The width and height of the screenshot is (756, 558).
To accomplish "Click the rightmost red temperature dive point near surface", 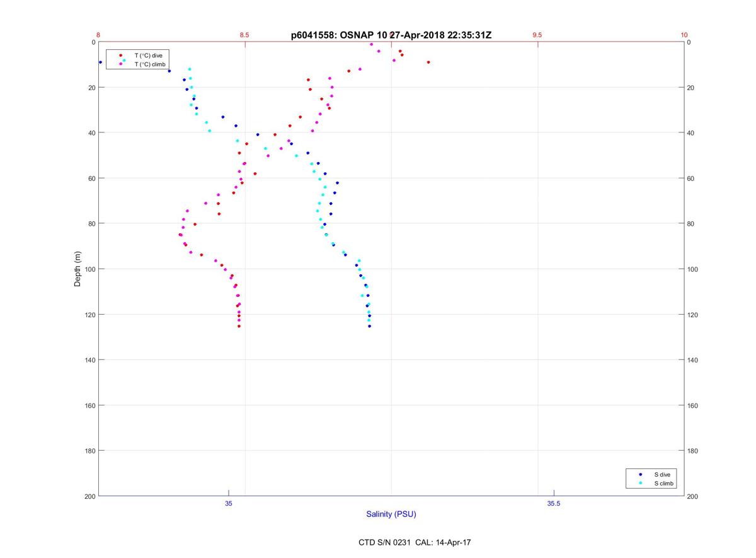I will click(428, 62).
